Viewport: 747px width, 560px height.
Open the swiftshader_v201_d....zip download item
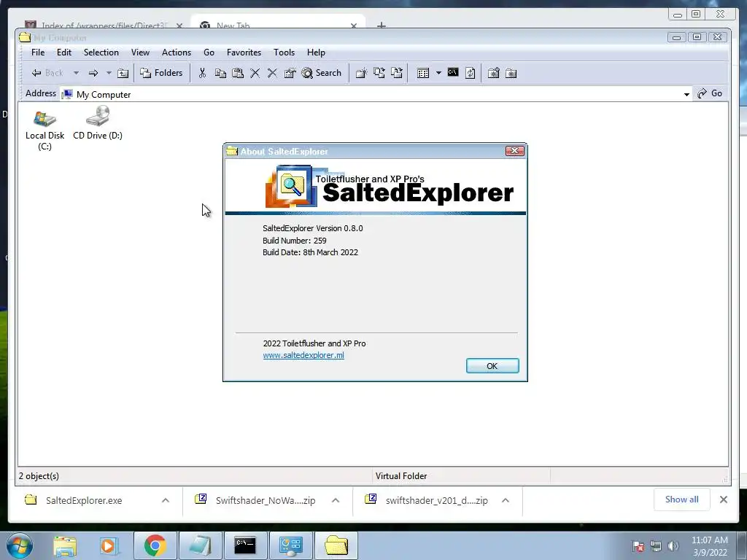(x=426, y=500)
